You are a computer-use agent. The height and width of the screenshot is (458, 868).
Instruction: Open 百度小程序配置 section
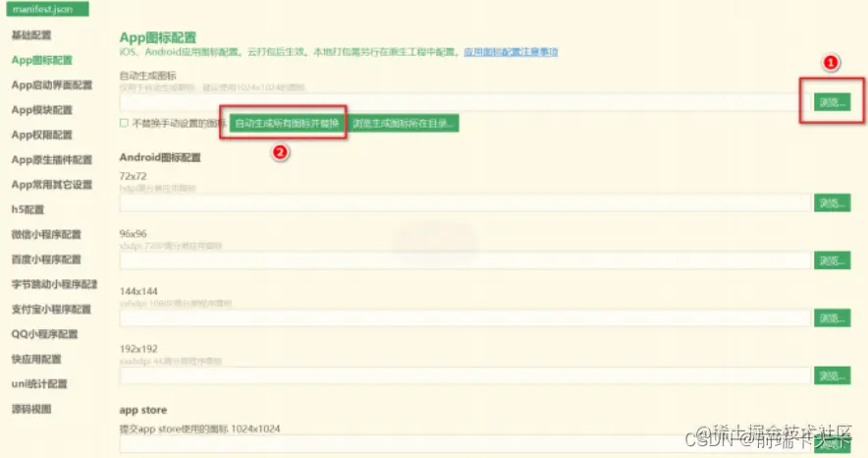tap(46, 259)
